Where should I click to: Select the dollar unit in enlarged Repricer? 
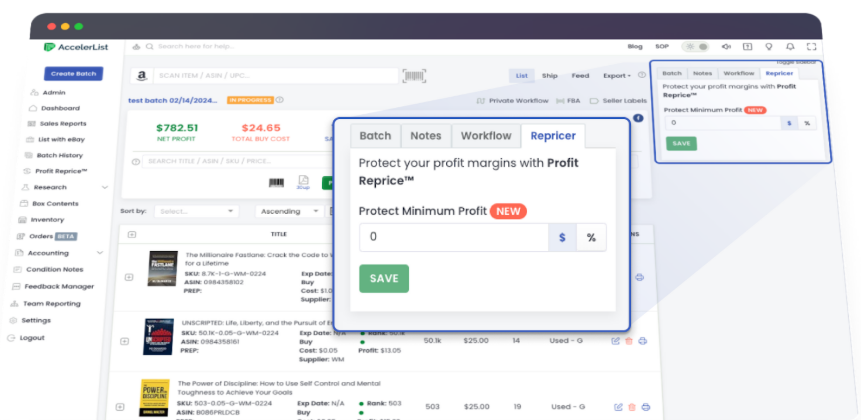coord(562,237)
